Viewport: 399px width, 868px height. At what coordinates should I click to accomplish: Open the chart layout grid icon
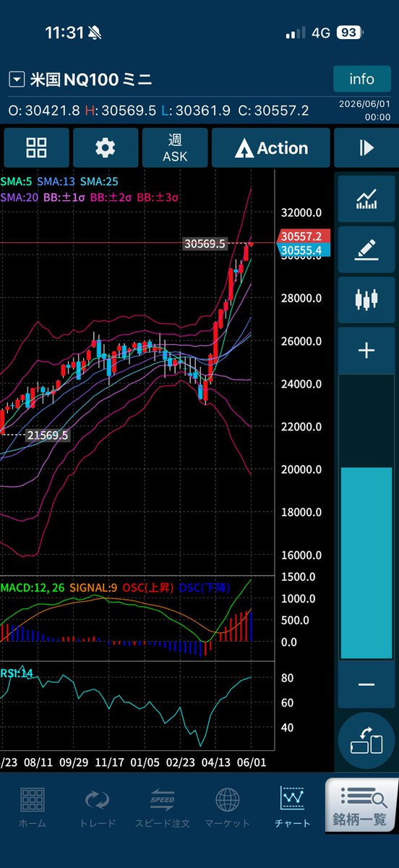point(36,148)
